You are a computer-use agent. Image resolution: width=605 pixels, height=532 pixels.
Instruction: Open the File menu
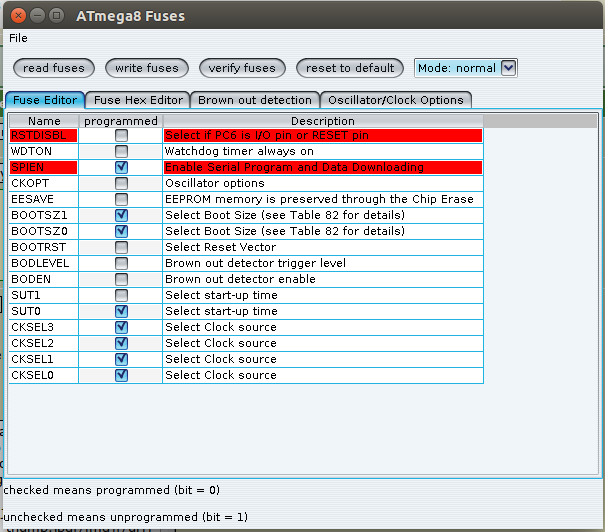(18, 38)
